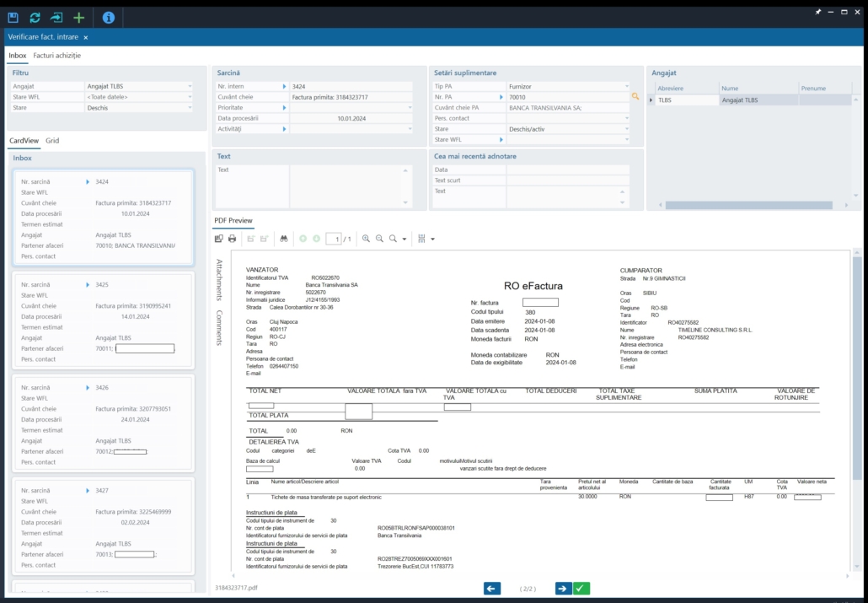Click the copy-pages icon in PDF toolbar
The image size is (868, 603).
(x=218, y=239)
